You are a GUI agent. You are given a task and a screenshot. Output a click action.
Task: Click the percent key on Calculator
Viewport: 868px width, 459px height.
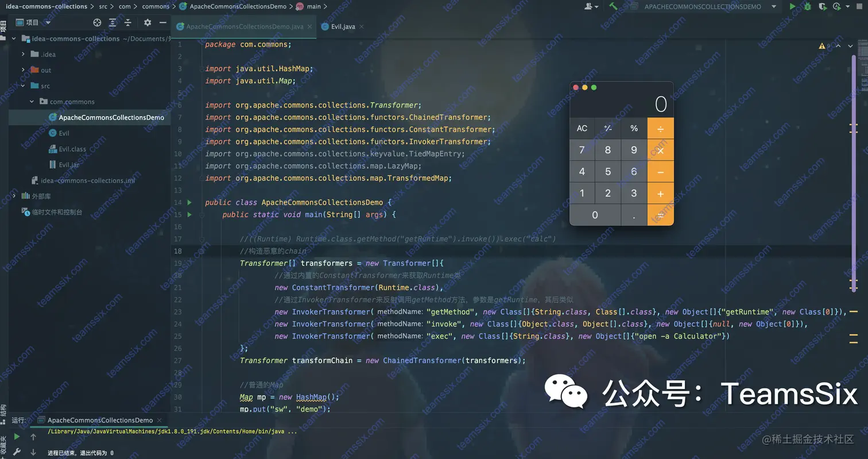(634, 128)
